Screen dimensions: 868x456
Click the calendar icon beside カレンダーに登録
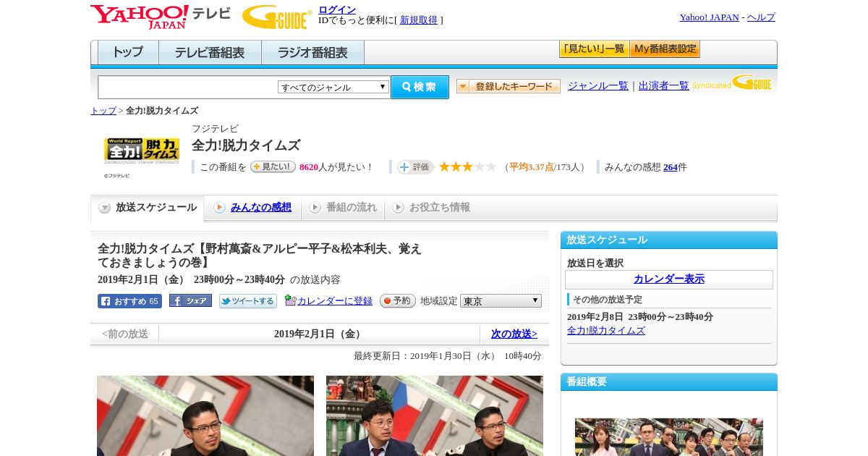click(290, 300)
